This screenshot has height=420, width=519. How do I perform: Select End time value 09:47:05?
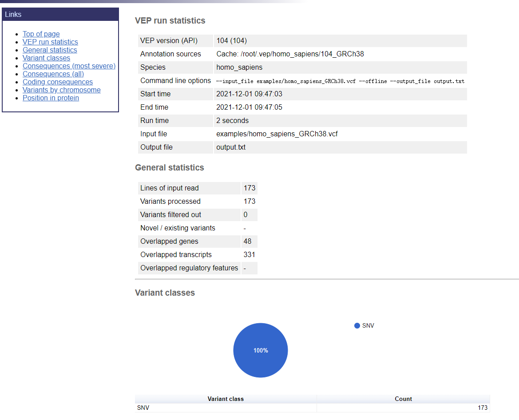click(249, 107)
